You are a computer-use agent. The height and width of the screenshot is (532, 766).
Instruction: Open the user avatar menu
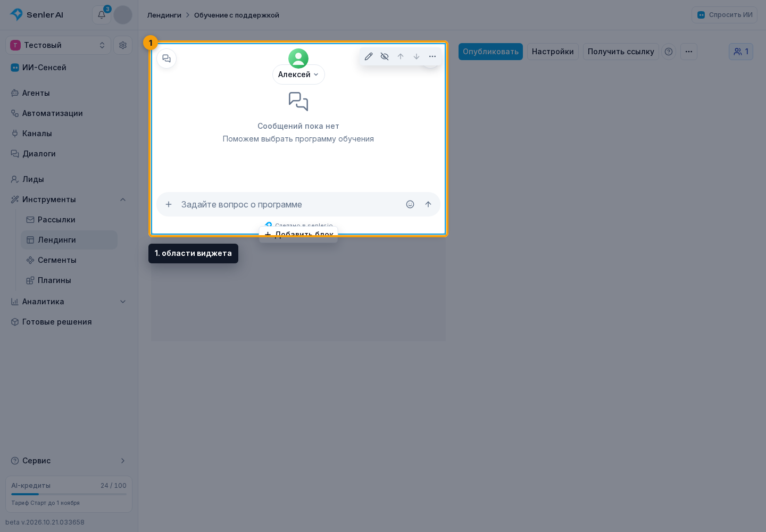tap(123, 15)
